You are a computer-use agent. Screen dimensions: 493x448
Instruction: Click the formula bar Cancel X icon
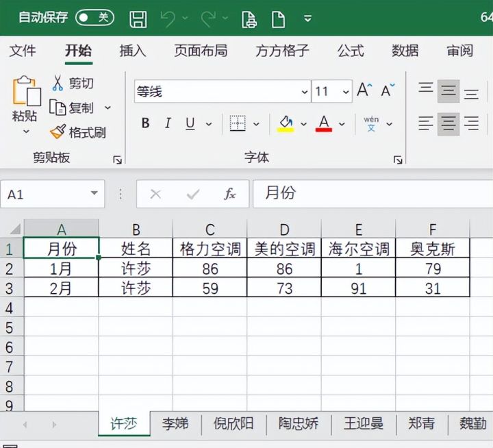click(155, 195)
